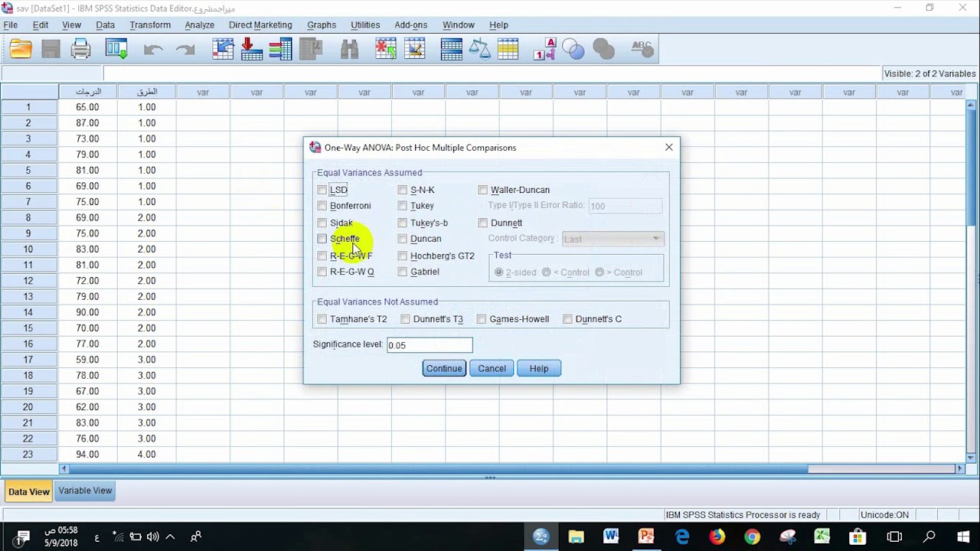Insert Cases via toolbar icon
Screen dimensions: 980x551
(386, 50)
